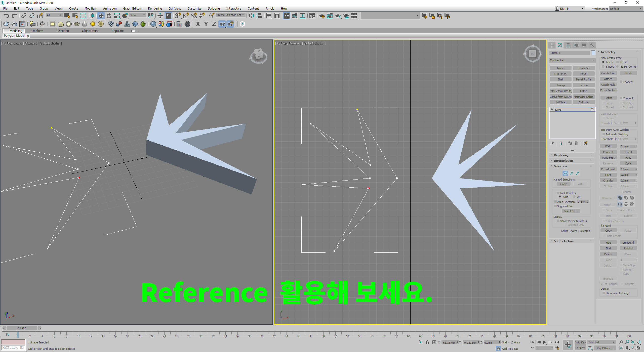The width and height of the screenshot is (644, 352).
Task: Activate the Select and Move tool
Action: point(101,16)
